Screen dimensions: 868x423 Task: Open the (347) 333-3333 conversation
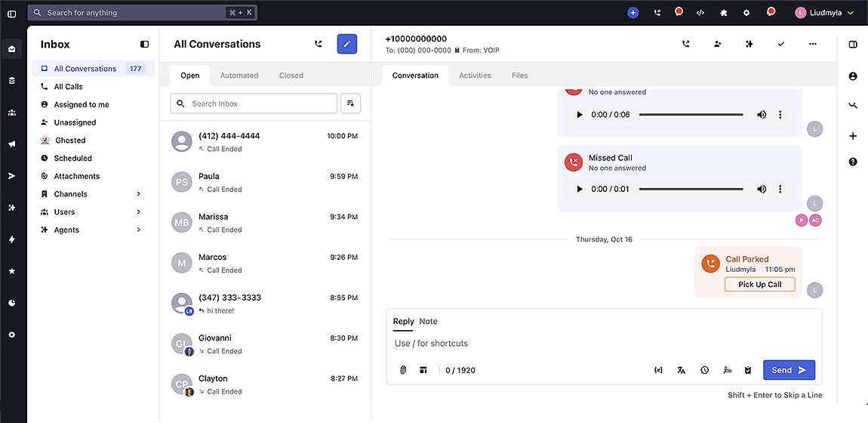(x=265, y=304)
